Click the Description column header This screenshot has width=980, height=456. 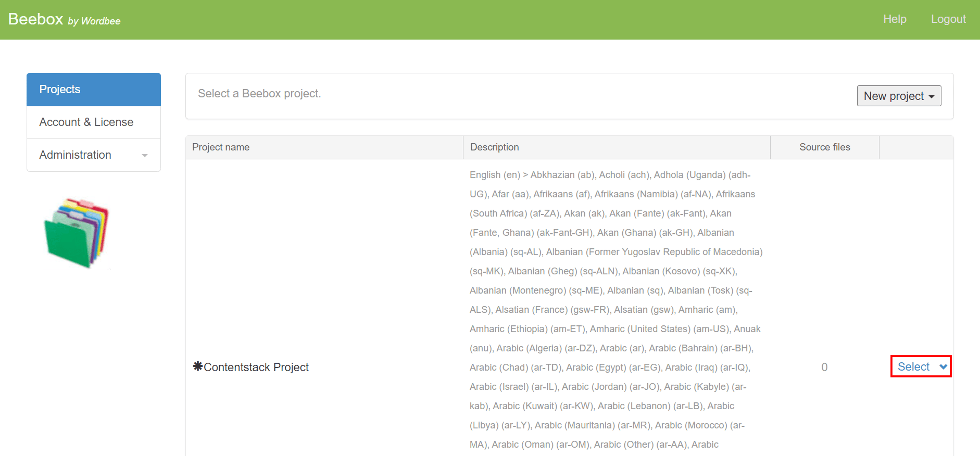pyautogui.click(x=617, y=147)
